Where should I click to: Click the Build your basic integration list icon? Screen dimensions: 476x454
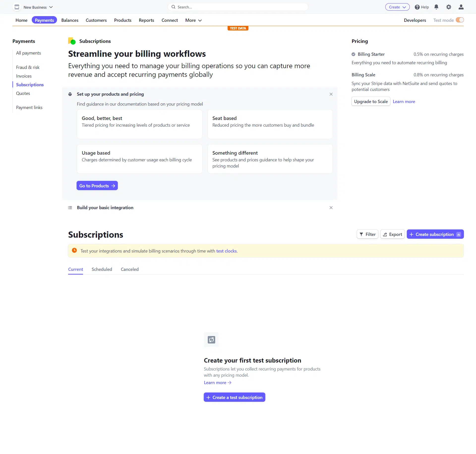70,208
